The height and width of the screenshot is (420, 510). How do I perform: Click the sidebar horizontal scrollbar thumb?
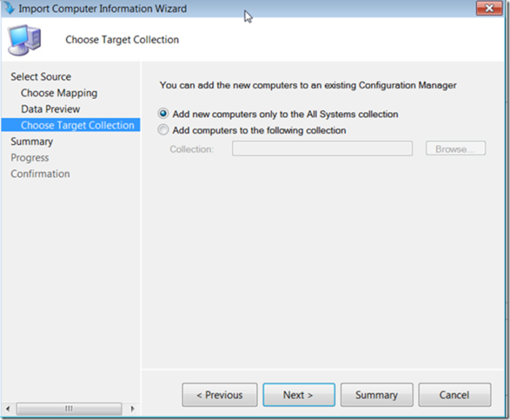pos(69,408)
